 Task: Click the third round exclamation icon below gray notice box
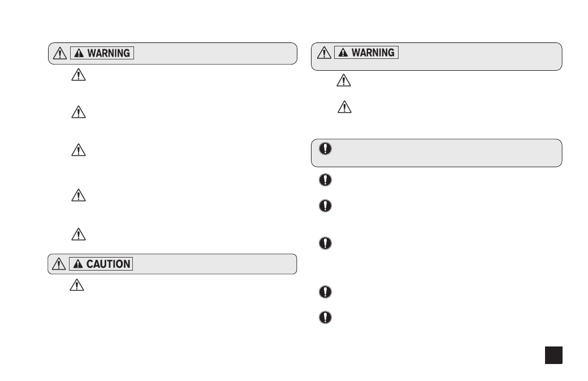pos(326,243)
